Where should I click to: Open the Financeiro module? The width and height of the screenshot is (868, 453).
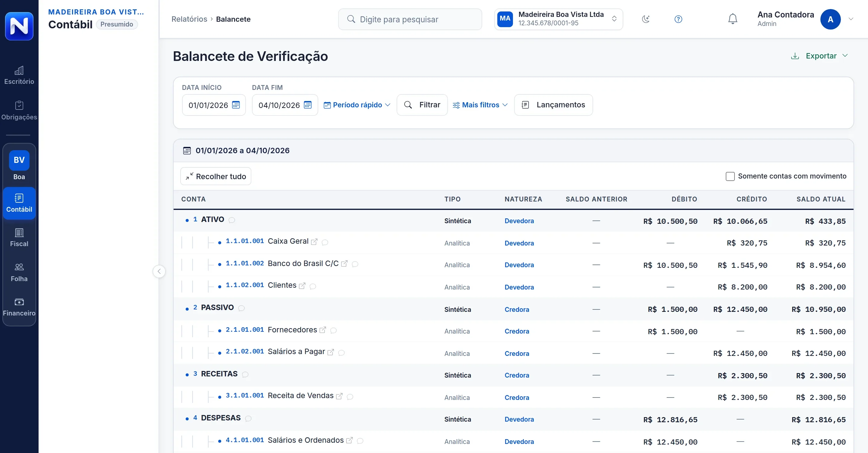(x=19, y=307)
